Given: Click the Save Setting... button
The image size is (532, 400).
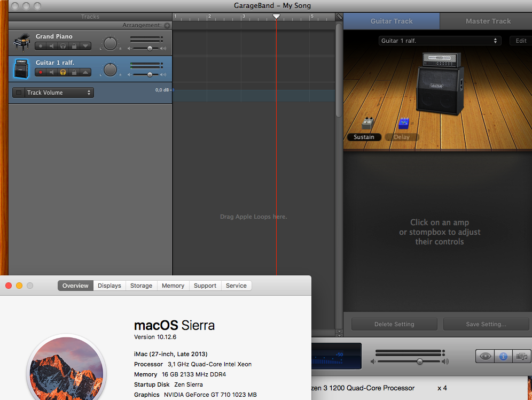Looking at the screenshot, I should [x=486, y=324].
